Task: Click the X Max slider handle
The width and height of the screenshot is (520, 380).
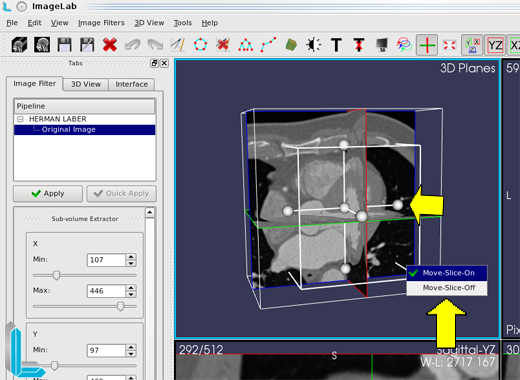Action: pos(120,306)
